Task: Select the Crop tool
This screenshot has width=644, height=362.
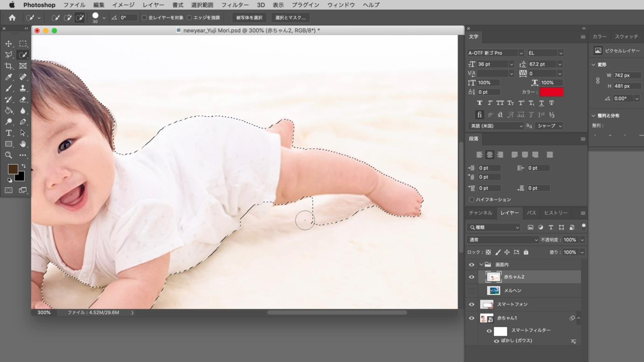Action: click(9, 66)
